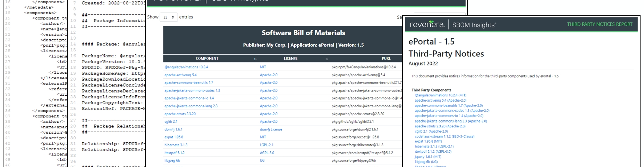644x167 pixels.
Task: Open cglib 2.1 in SBOM table
Action: point(171,122)
